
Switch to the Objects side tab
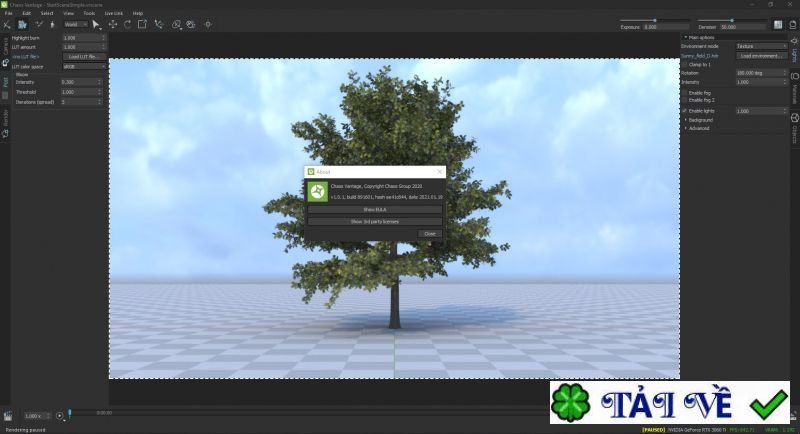pyautogui.click(x=794, y=129)
